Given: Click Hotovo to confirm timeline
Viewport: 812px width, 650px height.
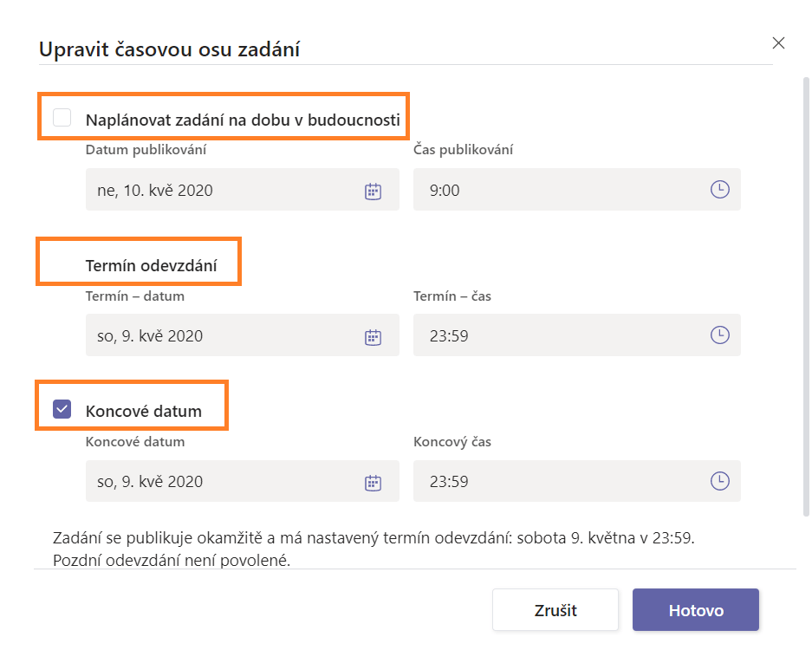Looking at the screenshot, I should pyautogui.click(x=696, y=609).
